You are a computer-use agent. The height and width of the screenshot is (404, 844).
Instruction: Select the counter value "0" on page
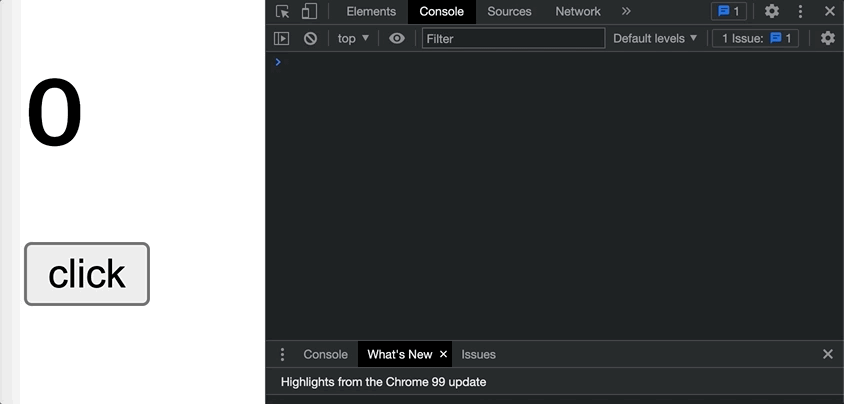pyautogui.click(x=54, y=112)
